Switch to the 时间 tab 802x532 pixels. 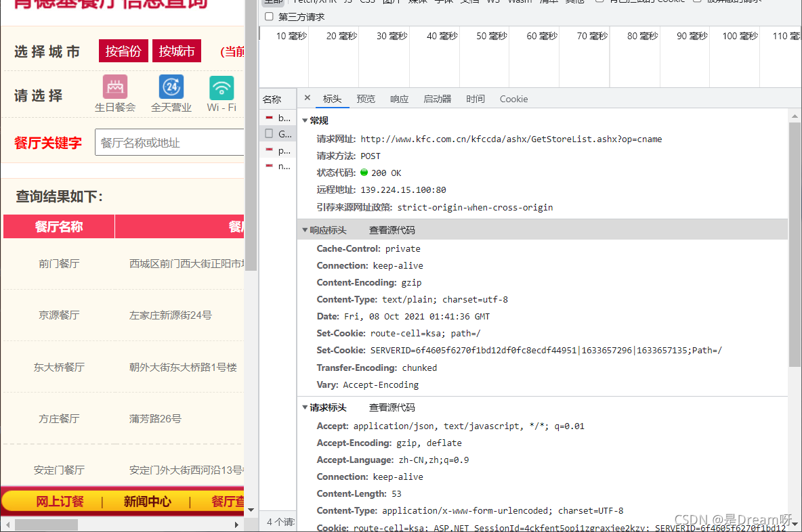tap(475, 99)
